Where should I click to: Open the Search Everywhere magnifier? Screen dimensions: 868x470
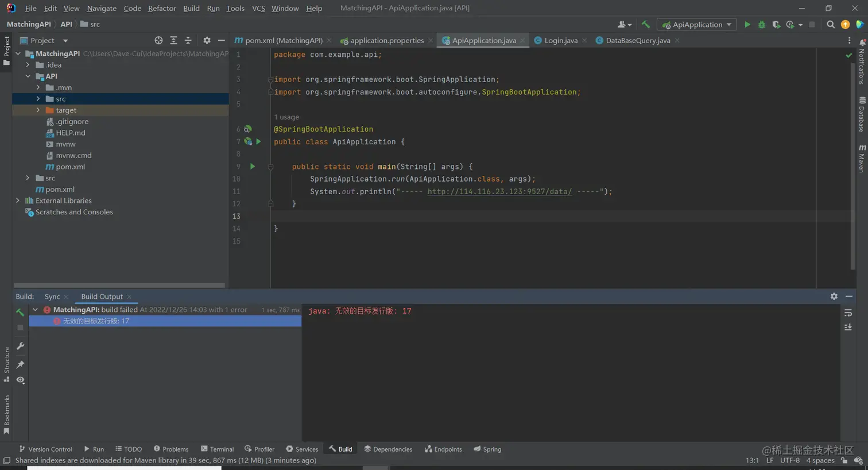coord(830,25)
